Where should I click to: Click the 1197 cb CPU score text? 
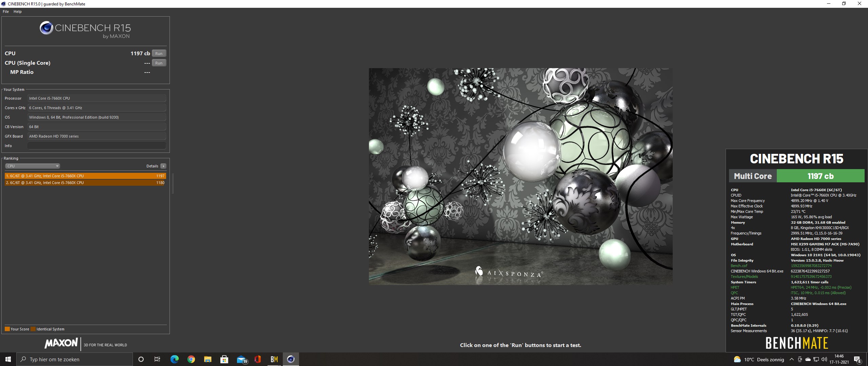[x=140, y=54]
